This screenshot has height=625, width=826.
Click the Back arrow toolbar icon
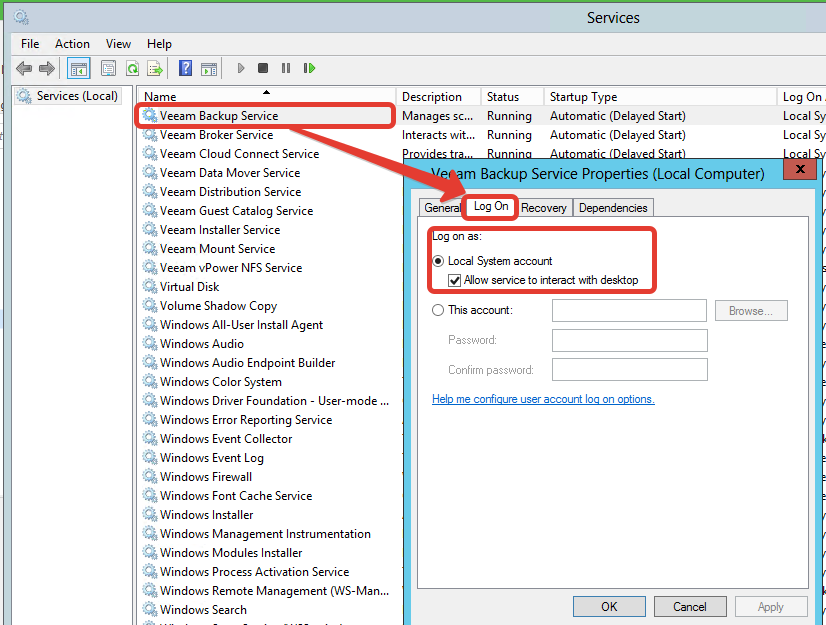pyautogui.click(x=24, y=68)
